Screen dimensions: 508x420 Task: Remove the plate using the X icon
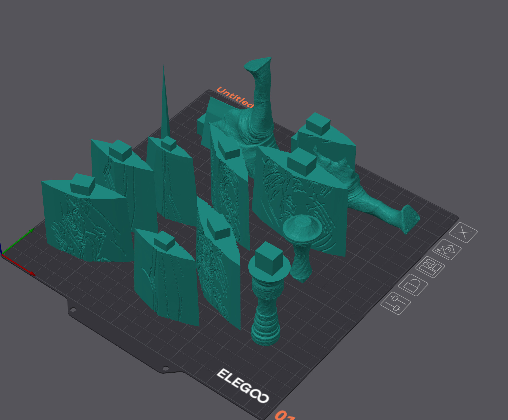click(x=463, y=233)
